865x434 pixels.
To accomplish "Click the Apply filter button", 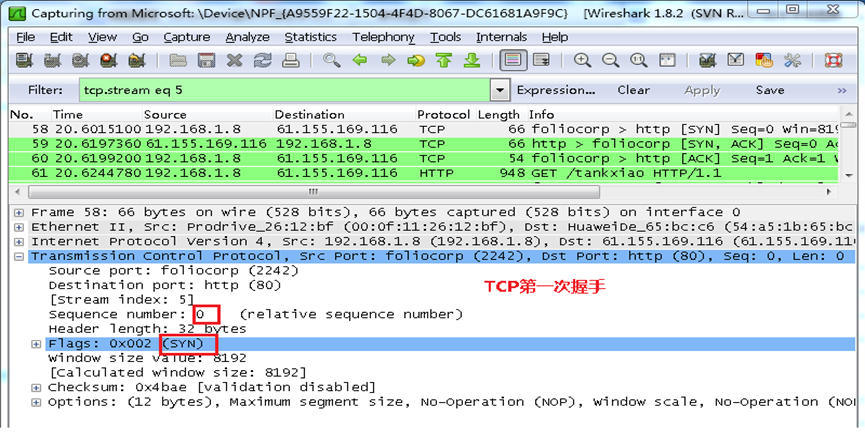I will [702, 90].
